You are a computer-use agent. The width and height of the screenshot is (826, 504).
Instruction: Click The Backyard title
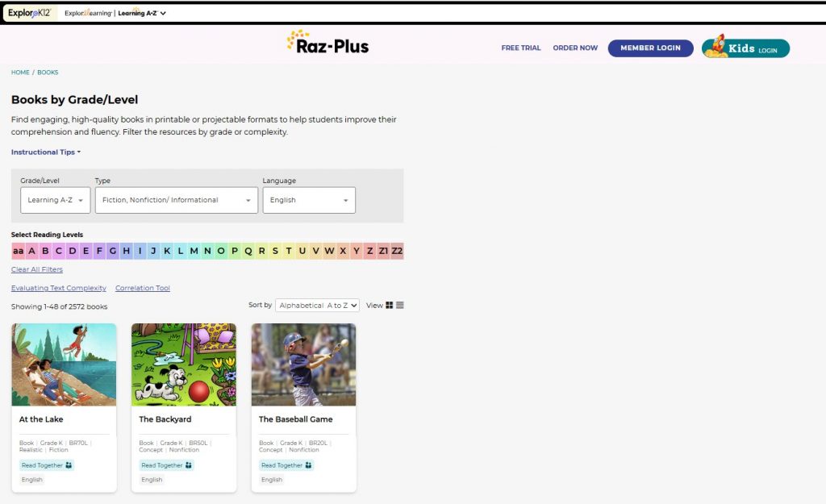coord(165,420)
